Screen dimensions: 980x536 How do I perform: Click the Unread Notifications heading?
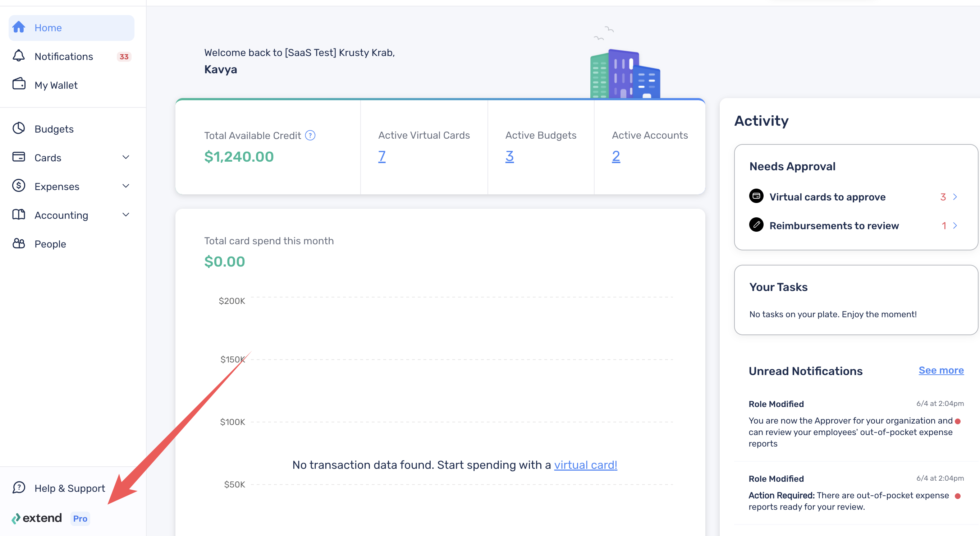(805, 371)
